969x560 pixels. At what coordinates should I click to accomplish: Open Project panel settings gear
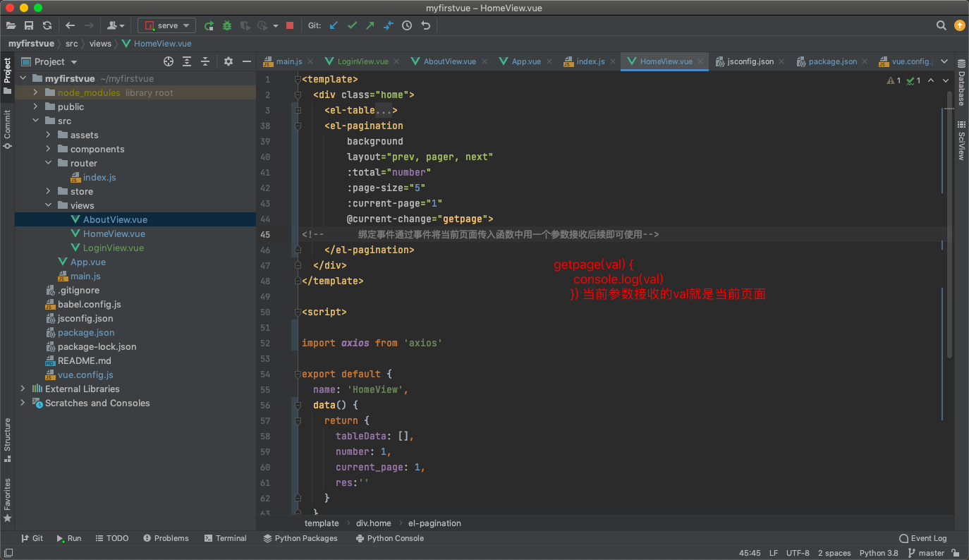[228, 62]
